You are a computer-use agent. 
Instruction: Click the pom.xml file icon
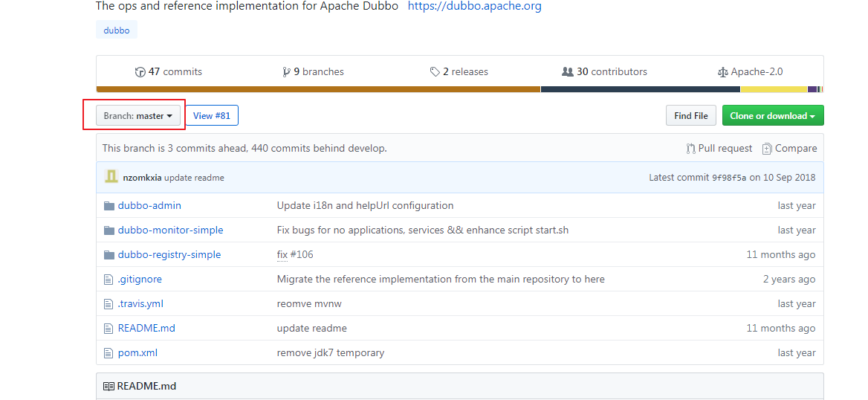tap(108, 353)
